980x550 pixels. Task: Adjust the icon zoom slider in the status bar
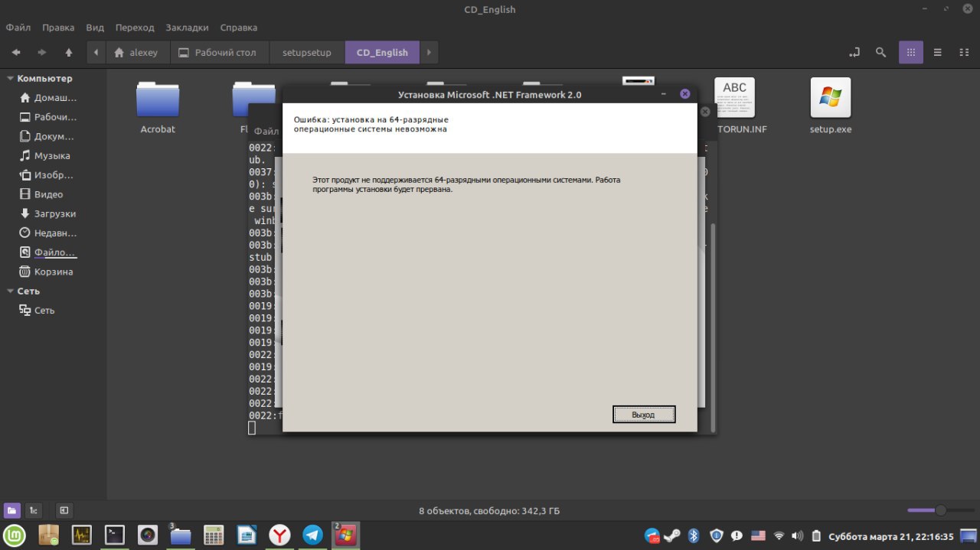[940, 510]
